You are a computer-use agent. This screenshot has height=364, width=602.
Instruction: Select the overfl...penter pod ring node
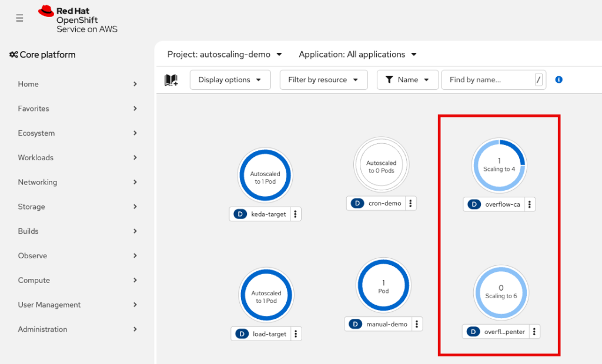coord(501,292)
